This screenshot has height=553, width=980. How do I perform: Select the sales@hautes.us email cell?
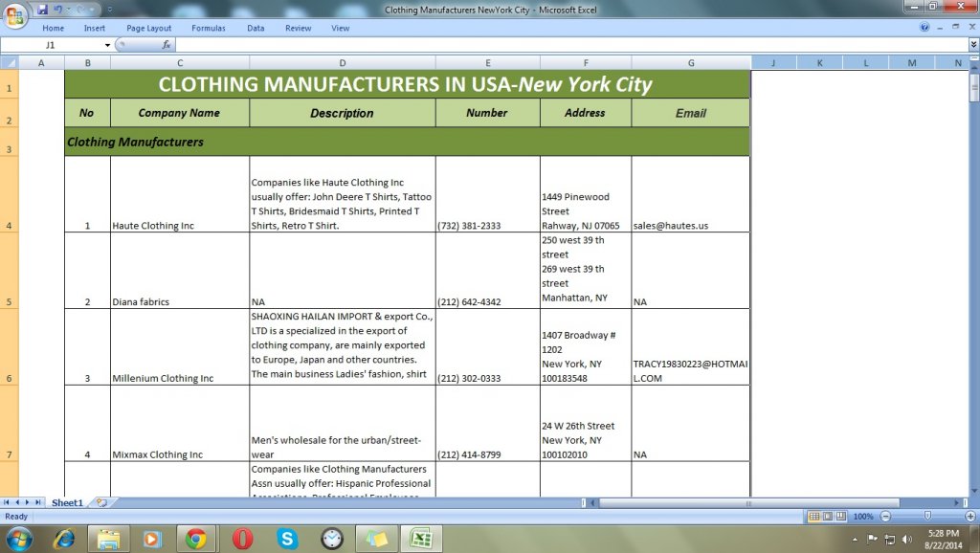pos(691,194)
